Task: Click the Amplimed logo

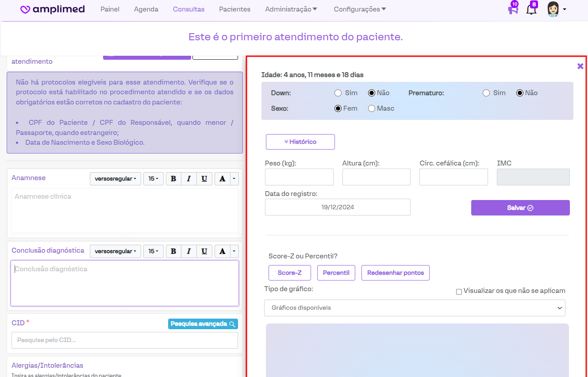Action: (53, 9)
